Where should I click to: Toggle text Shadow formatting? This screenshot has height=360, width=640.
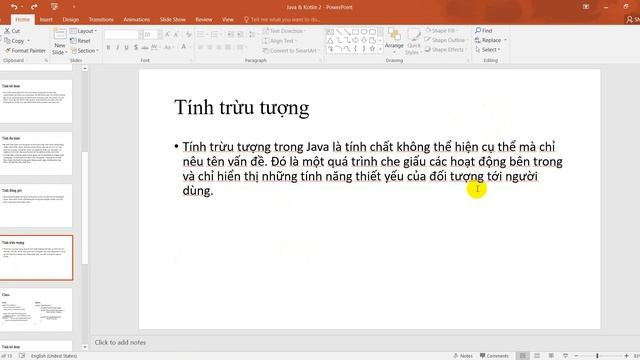[136, 48]
